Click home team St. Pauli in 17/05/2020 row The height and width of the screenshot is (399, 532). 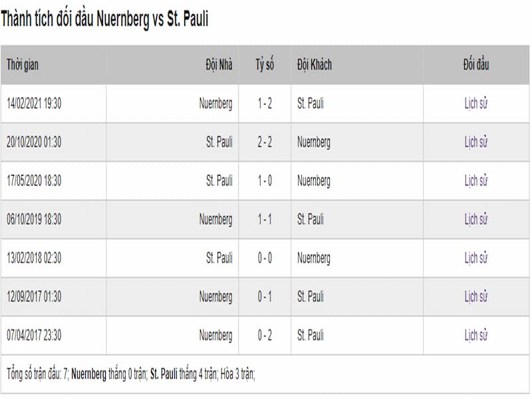click(219, 181)
